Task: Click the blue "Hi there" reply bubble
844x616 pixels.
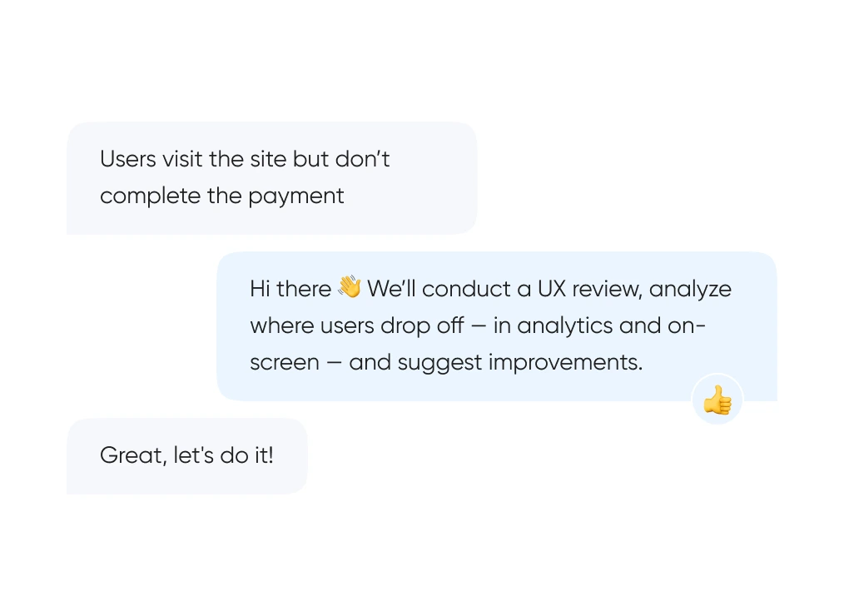Action: (496, 325)
